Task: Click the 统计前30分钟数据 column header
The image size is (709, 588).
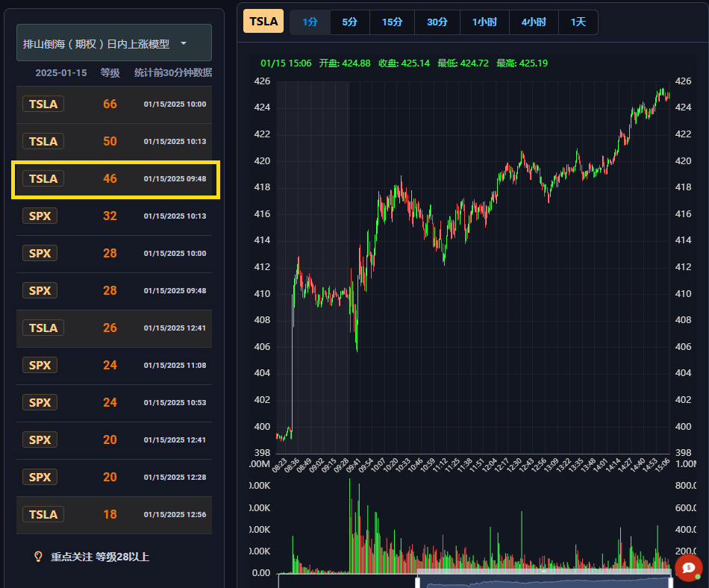Action: (x=172, y=73)
